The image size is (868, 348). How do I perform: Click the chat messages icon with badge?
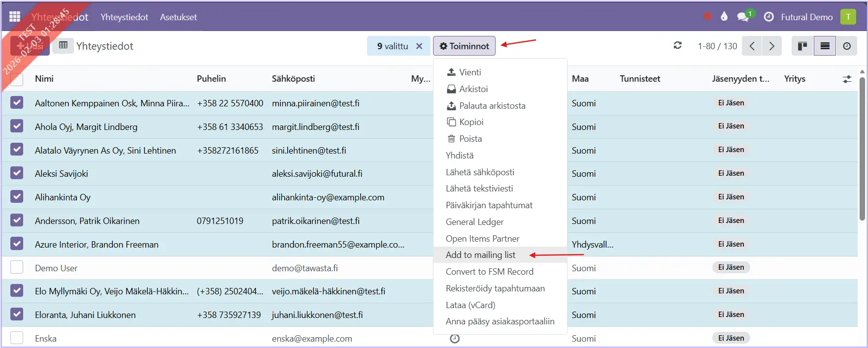pyautogui.click(x=743, y=17)
